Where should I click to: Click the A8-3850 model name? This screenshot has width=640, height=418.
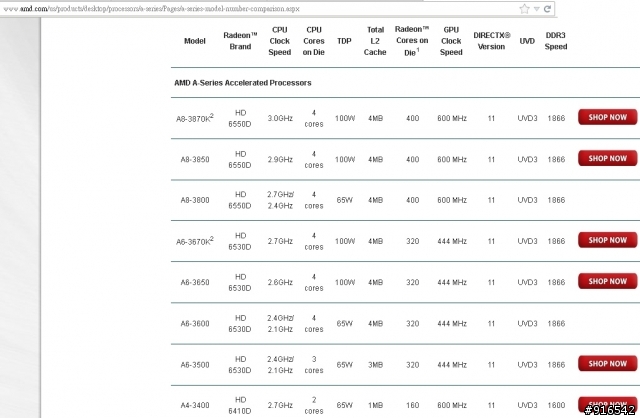195,159
